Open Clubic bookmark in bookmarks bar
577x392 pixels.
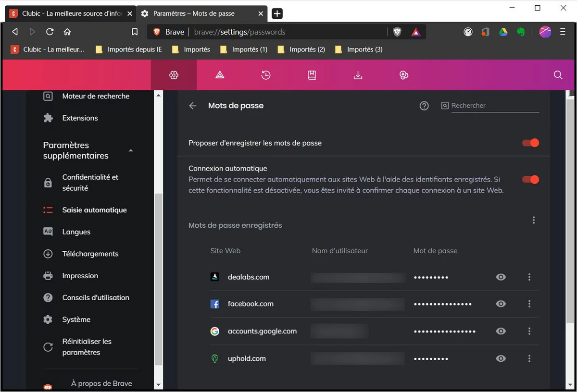(48, 49)
